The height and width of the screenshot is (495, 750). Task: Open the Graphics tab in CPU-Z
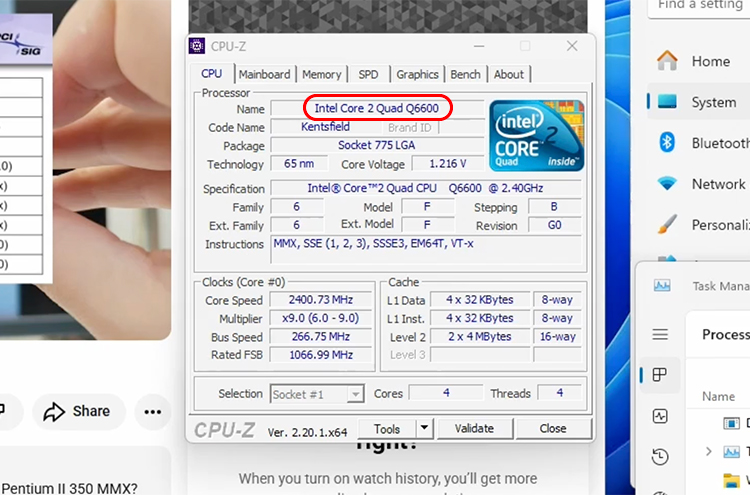point(417,75)
